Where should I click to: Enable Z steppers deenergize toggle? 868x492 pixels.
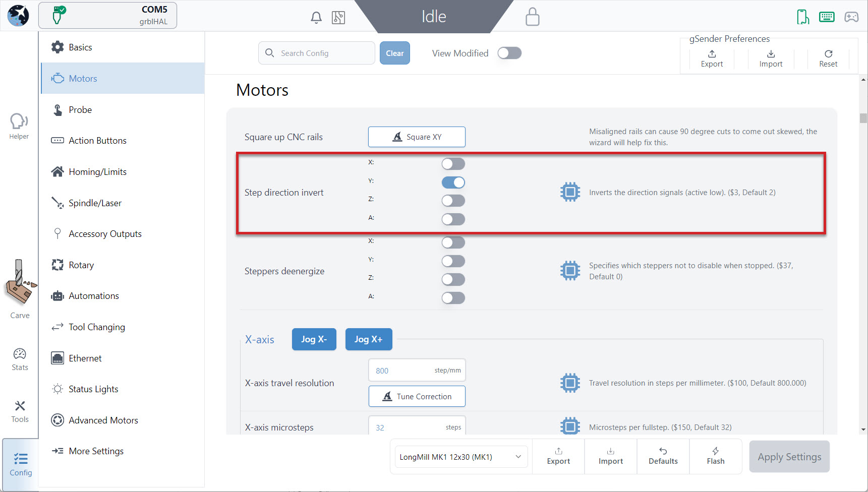[x=453, y=279]
